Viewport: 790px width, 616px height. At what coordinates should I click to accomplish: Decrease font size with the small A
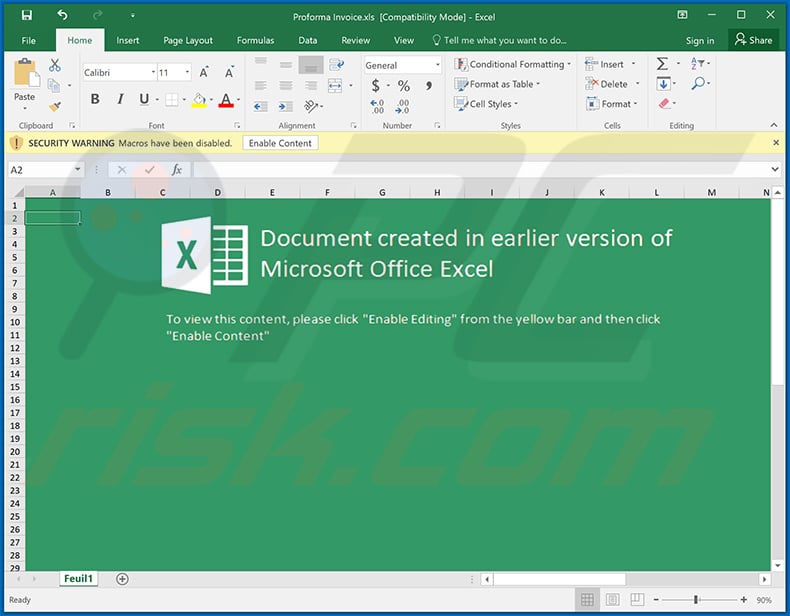[x=229, y=73]
